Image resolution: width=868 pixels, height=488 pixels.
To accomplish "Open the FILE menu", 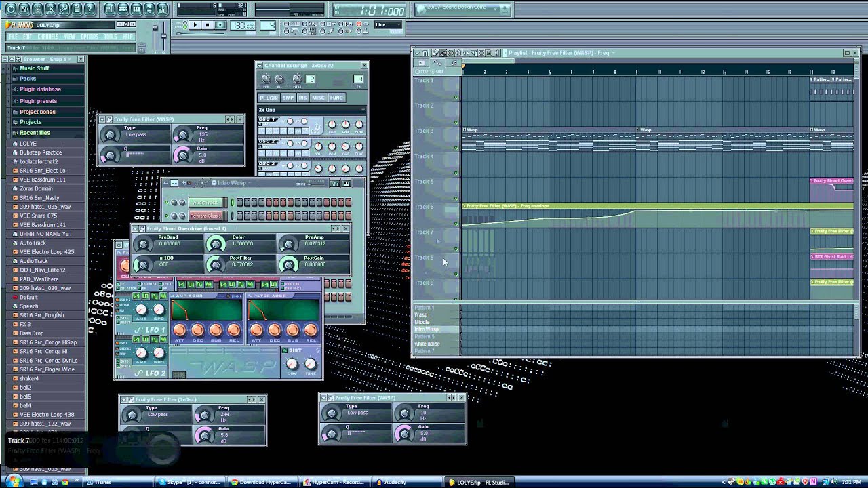I will [x=12, y=37].
